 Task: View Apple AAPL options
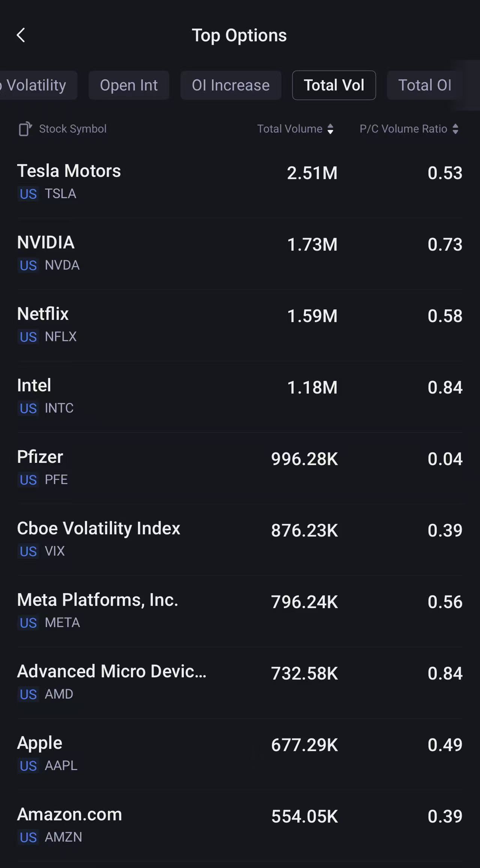tap(239, 754)
